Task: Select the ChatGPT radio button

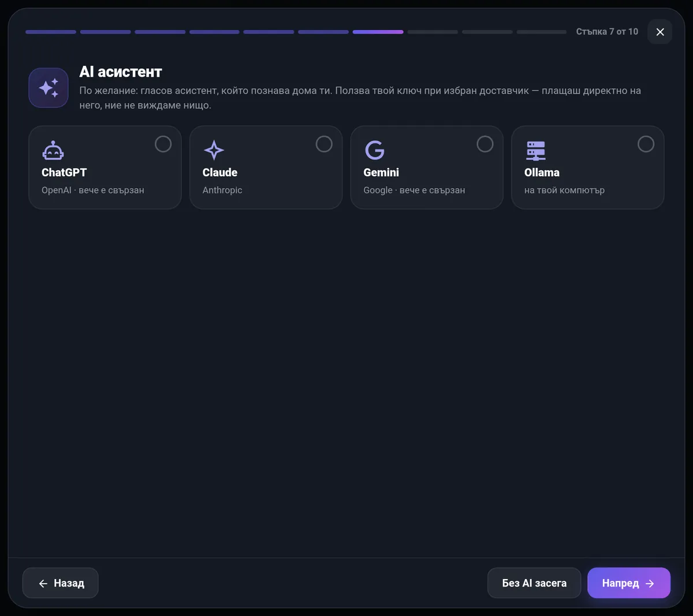Action: [163, 144]
